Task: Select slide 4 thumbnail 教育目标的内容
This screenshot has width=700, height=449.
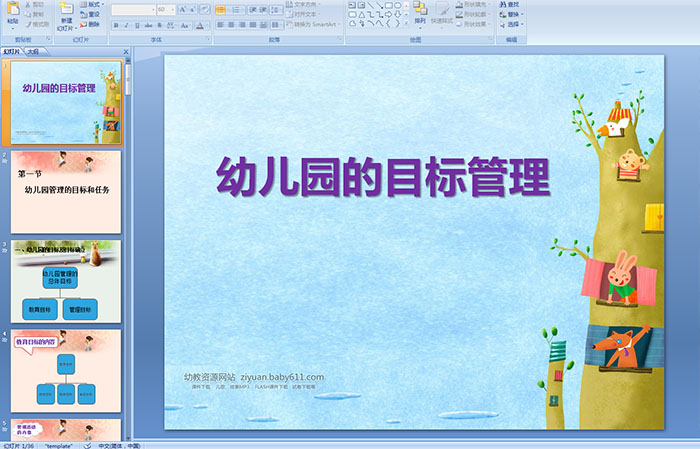Action: coord(66,371)
